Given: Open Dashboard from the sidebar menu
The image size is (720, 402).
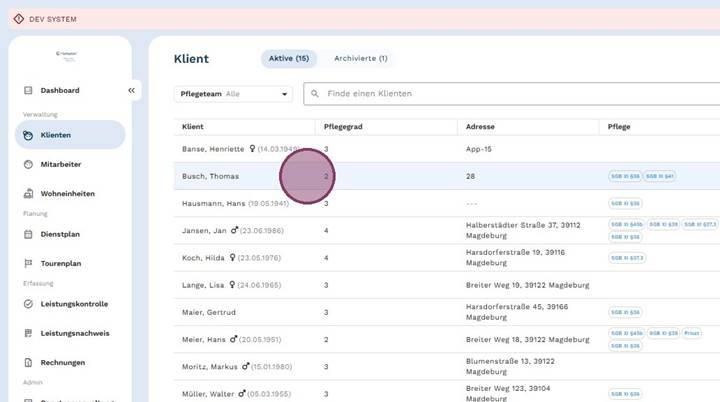Looking at the screenshot, I should point(60,91).
